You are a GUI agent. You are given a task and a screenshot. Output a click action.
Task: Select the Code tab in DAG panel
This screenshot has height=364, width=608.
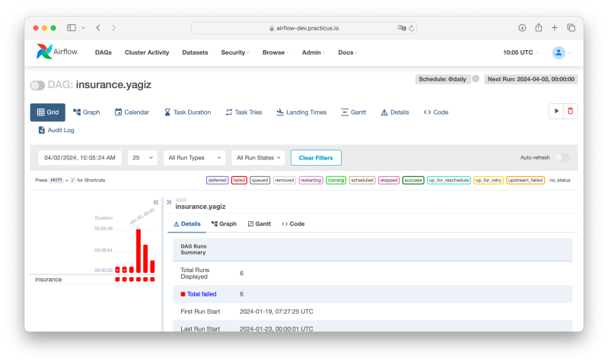point(293,224)
